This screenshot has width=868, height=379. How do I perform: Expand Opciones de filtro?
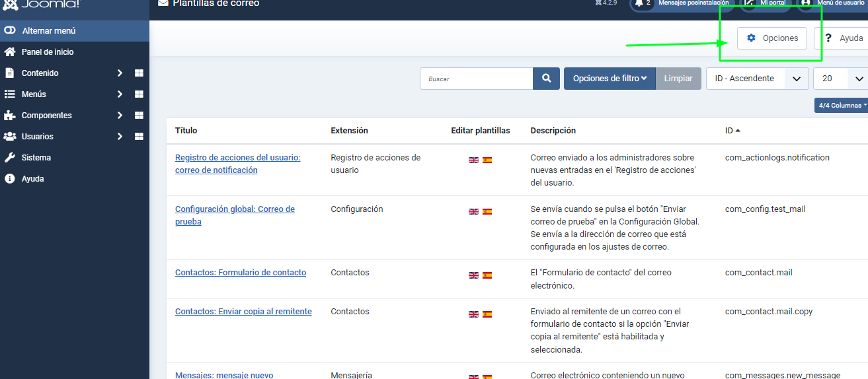point(609,79)
